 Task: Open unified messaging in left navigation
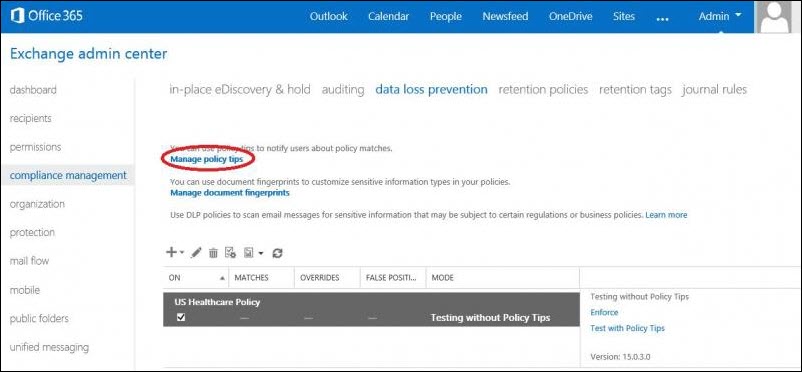pyautogui.click(x=49, y=347)
